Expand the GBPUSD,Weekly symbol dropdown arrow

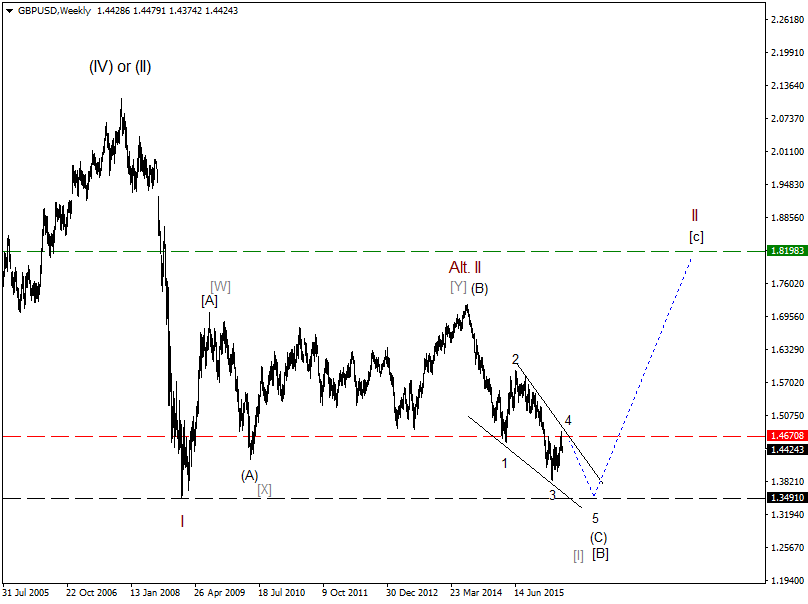[10, 10]
